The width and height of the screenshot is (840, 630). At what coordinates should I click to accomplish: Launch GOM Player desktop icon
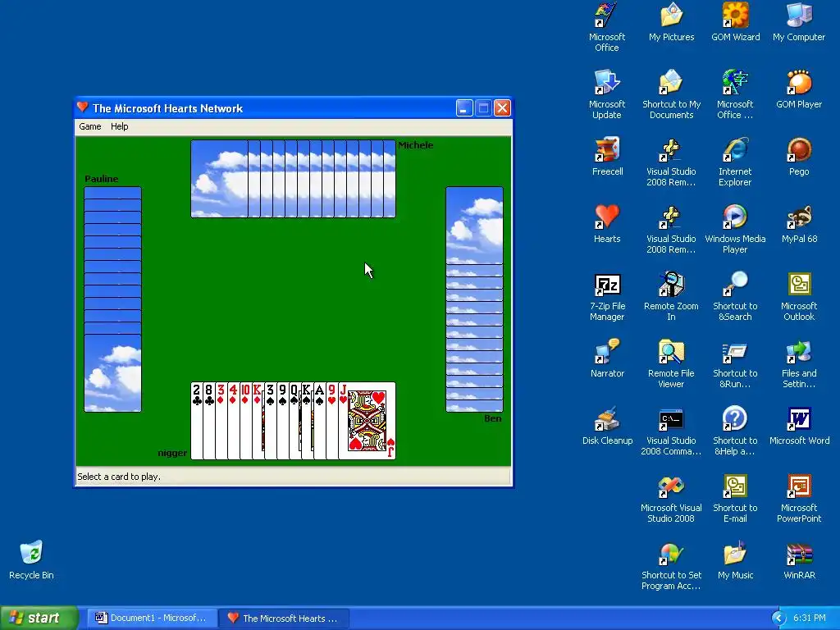coord(799,89)
